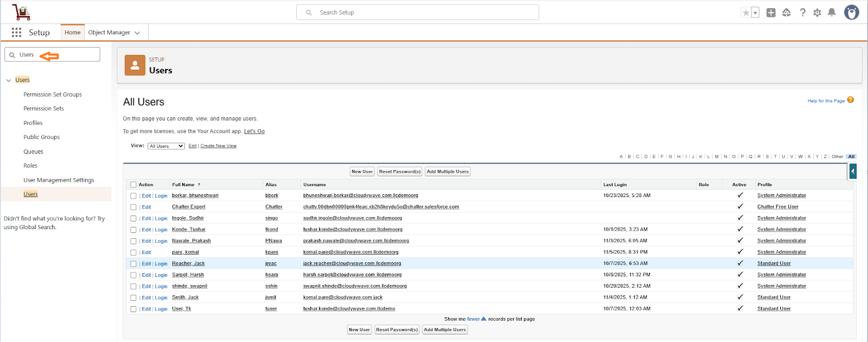Check the box for Smith, Jack row
The width and height of the screenshot is (868, 342).
[x=133, y=298]
